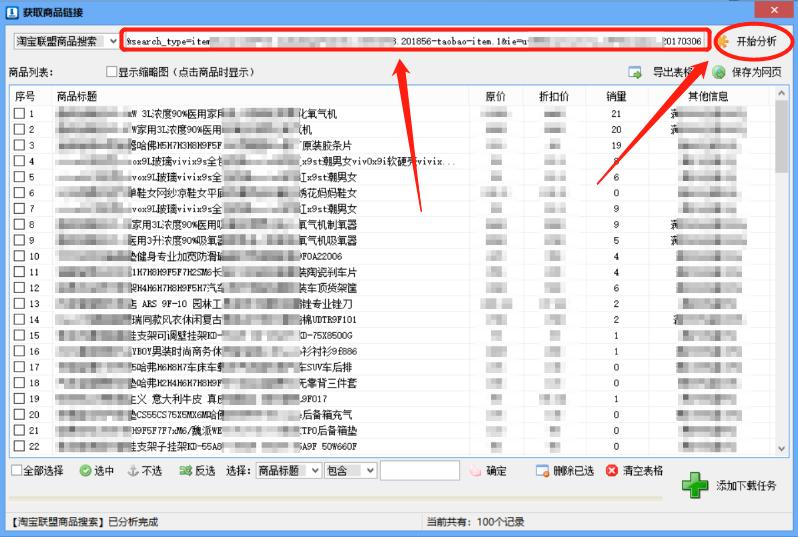The width and height of the screenshot is (798, 537).
Task: Sort by 其他信息 column header
Action: coord(708,96)
